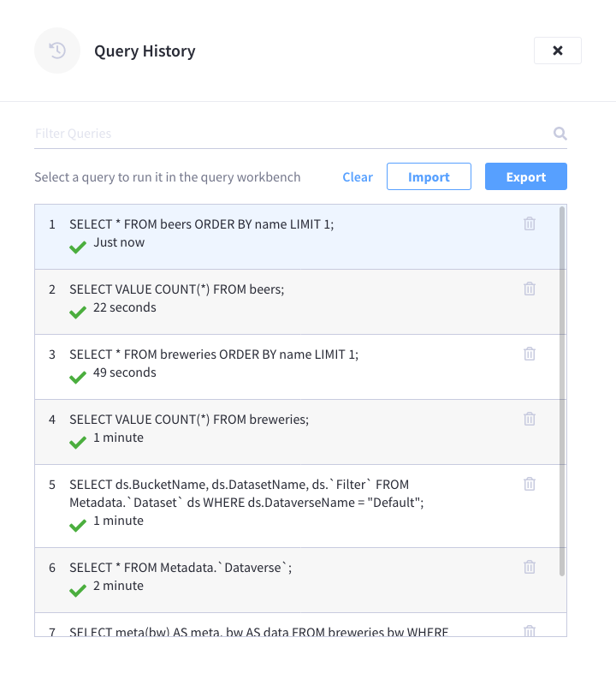Select query 1 to load it in workbench

257,224
